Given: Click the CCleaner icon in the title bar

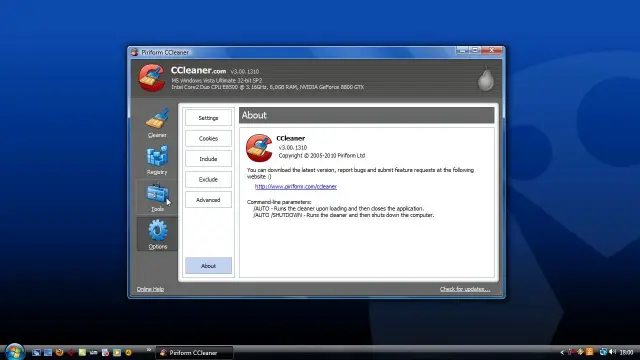Looking at the screenshot, I should [135, 52].
